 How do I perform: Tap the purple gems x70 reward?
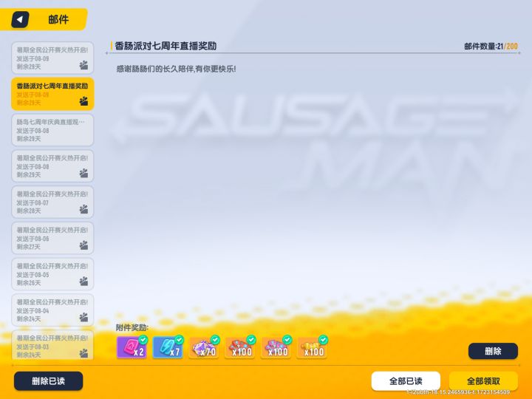[204, 347]
